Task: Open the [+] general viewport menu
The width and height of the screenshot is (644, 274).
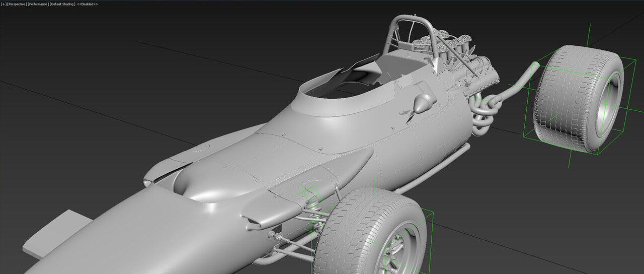Action: pos(4,4)
